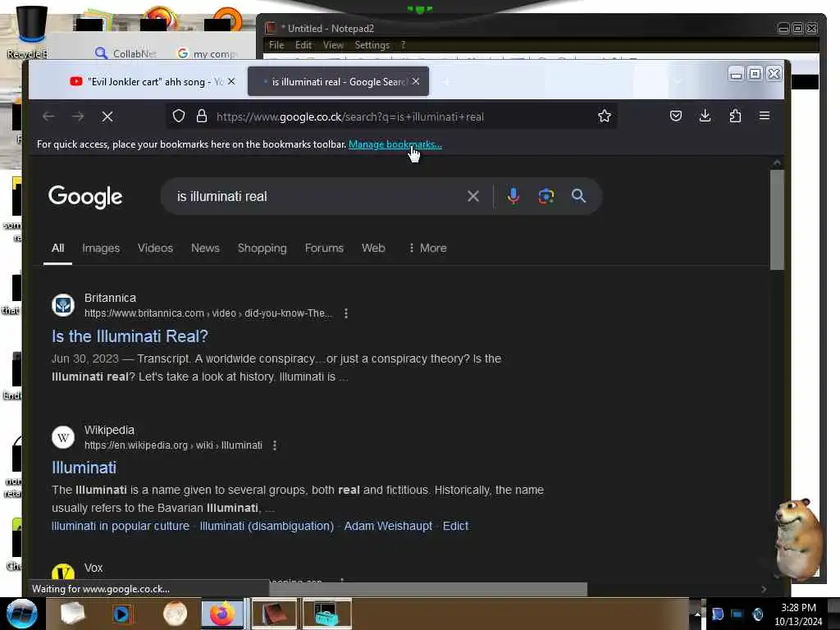840x630 pixels.
Task: Click the Wikipedia site favicon
Action: pos(63,437)
